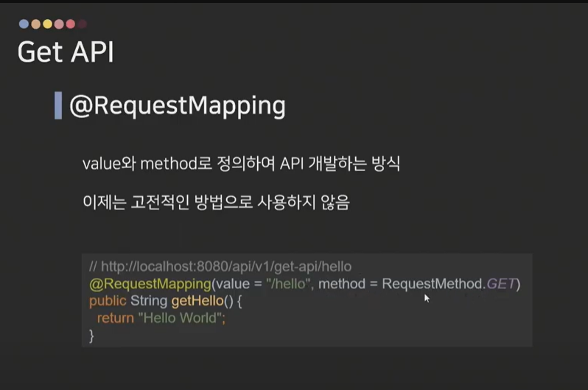Click the return "Hello World" code line
The height and width of the screenshot is (390, 588).
tap(161, 318)
